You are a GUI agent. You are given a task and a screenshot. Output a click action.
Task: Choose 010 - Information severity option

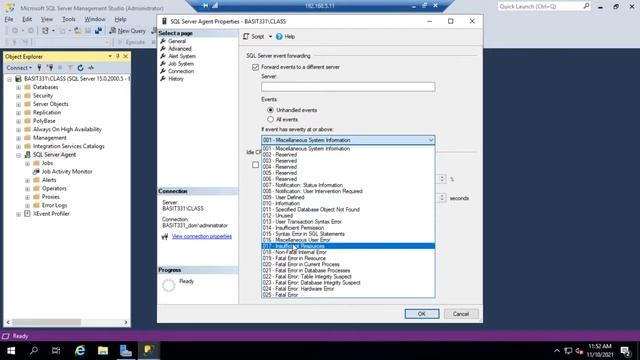348,203
